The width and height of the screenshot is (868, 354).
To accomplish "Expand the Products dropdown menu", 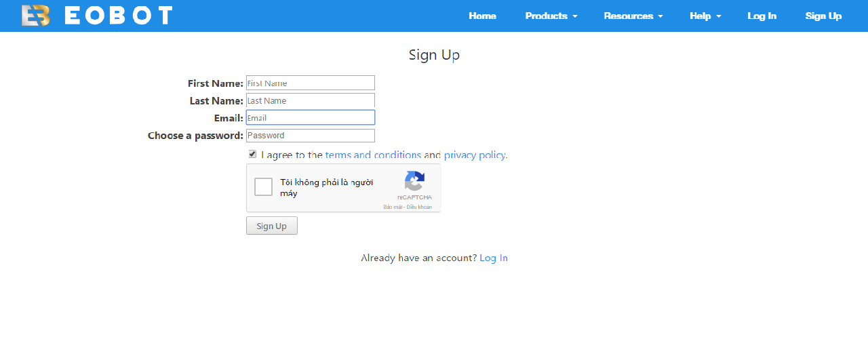I will [551, 16].
